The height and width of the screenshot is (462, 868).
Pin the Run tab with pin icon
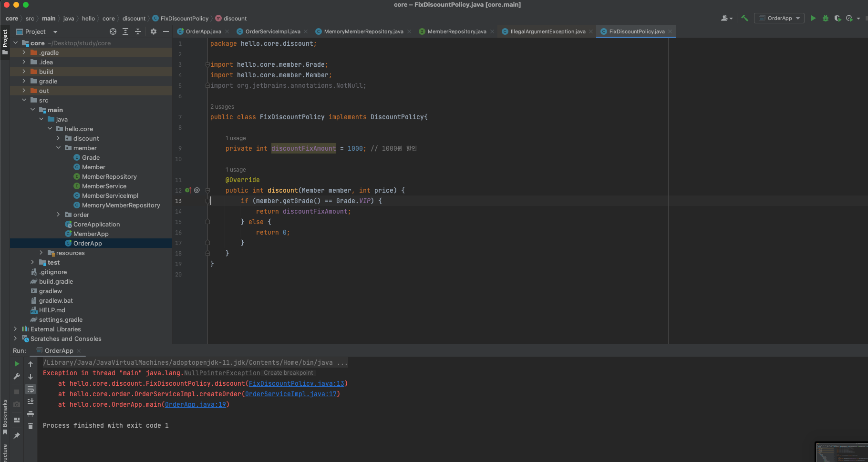pos(17,436)
